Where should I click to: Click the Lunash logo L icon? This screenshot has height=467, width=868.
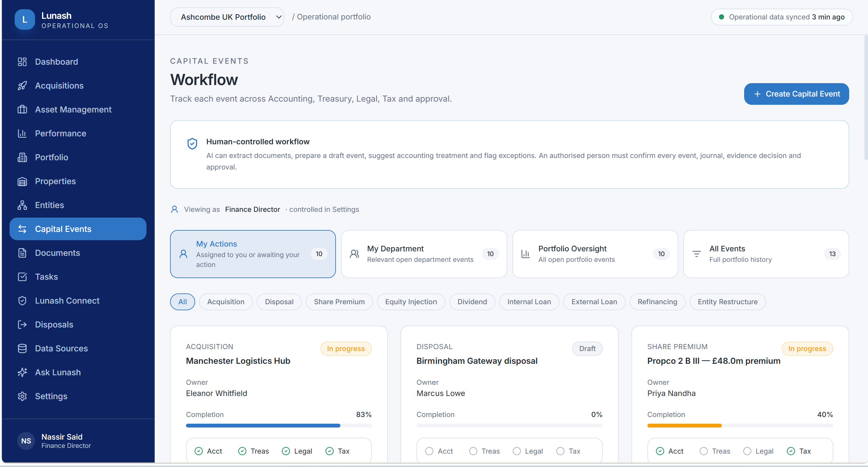pyautogui.click(x=25, y=19)
